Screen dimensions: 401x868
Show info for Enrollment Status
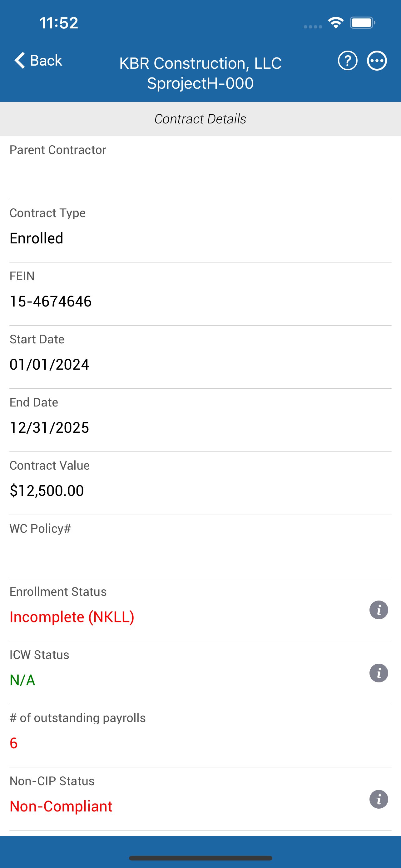pos(379,610)
